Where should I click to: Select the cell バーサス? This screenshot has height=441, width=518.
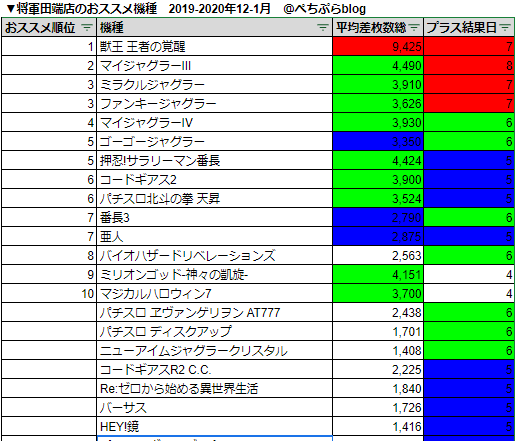(x=214, y=407)
